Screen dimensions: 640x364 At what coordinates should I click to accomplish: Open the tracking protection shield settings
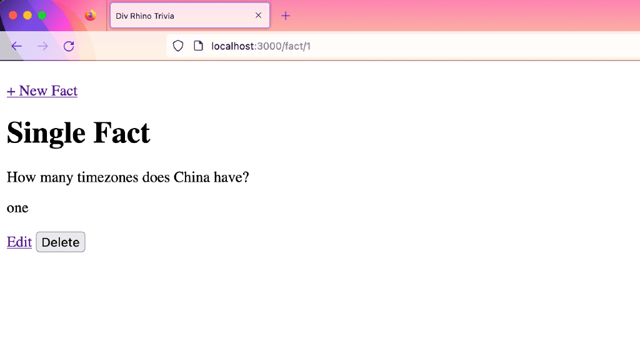tap(178, 46)
